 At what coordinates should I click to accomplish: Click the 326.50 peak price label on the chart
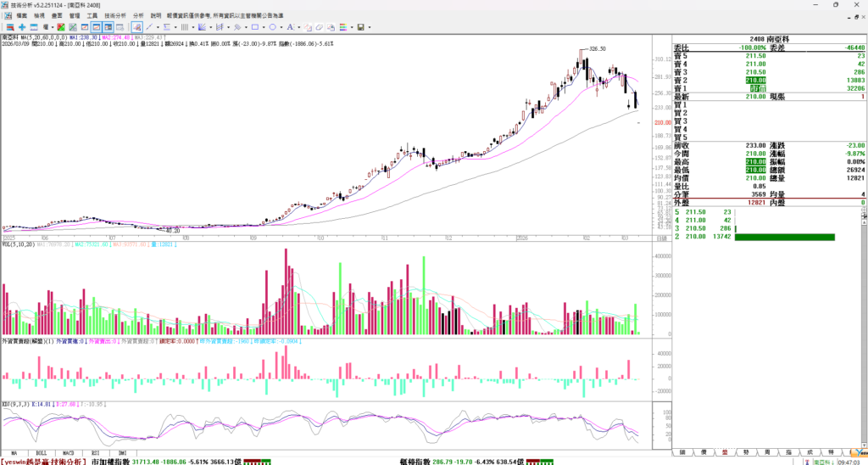[x=598, y=49]
